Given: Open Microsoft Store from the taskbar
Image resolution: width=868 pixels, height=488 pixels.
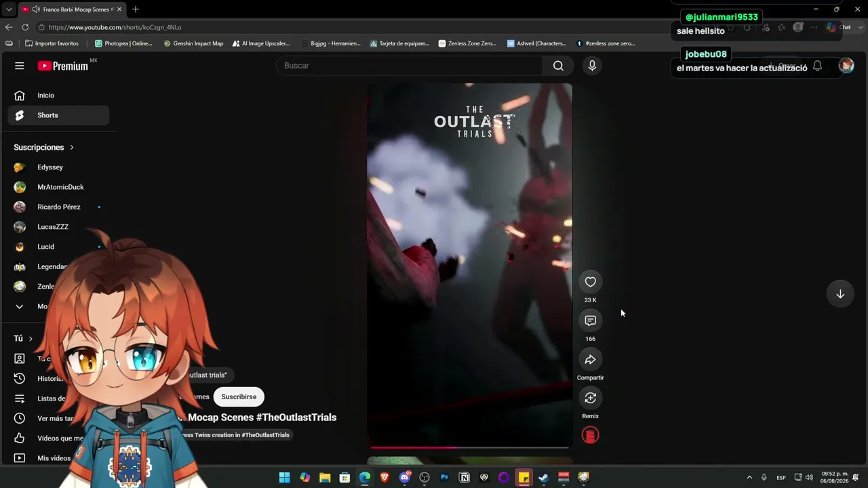Looking at the screenshot, I should click(x=344, y=478).
